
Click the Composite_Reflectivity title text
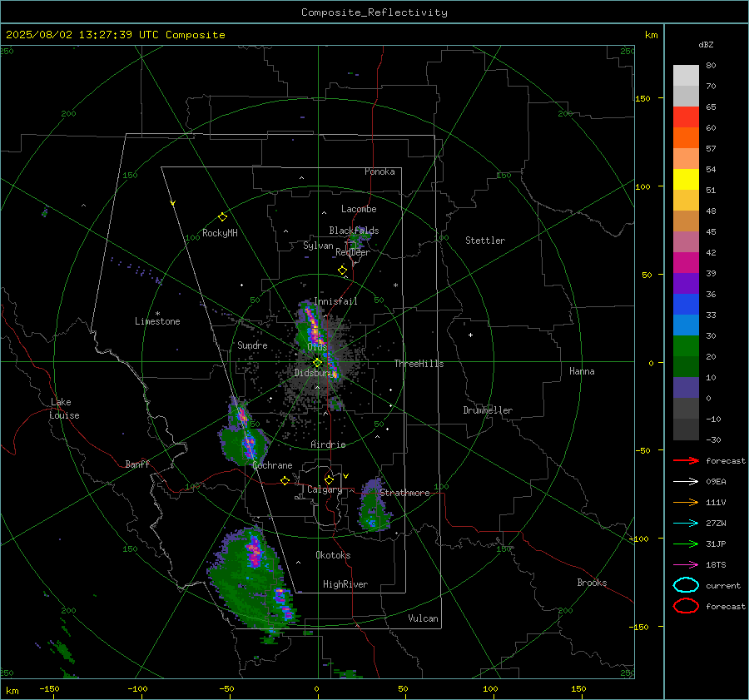pos(374,12)
